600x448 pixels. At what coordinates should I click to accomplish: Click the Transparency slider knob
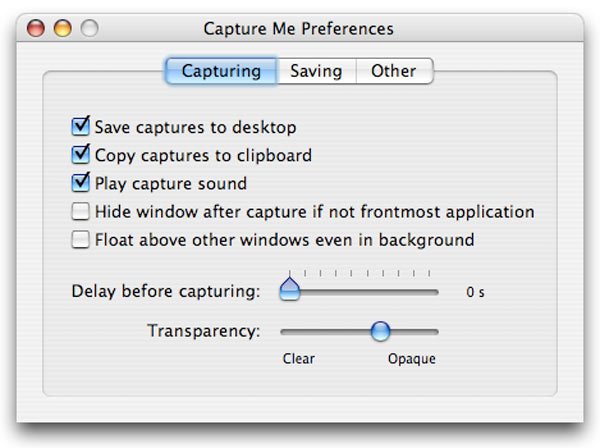(x=380, y=331)
